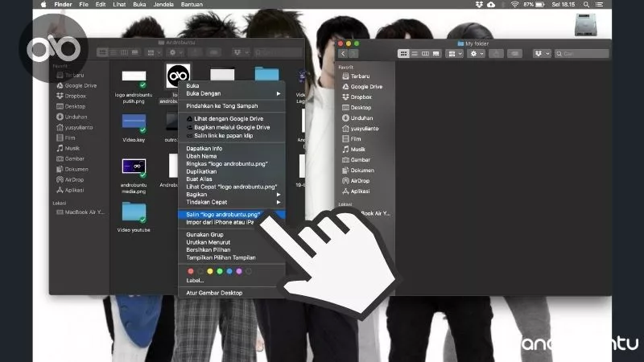Choose Ubah Nama in context menu
644x362 pixels.
pyautogui.click(x=232, y=156)
